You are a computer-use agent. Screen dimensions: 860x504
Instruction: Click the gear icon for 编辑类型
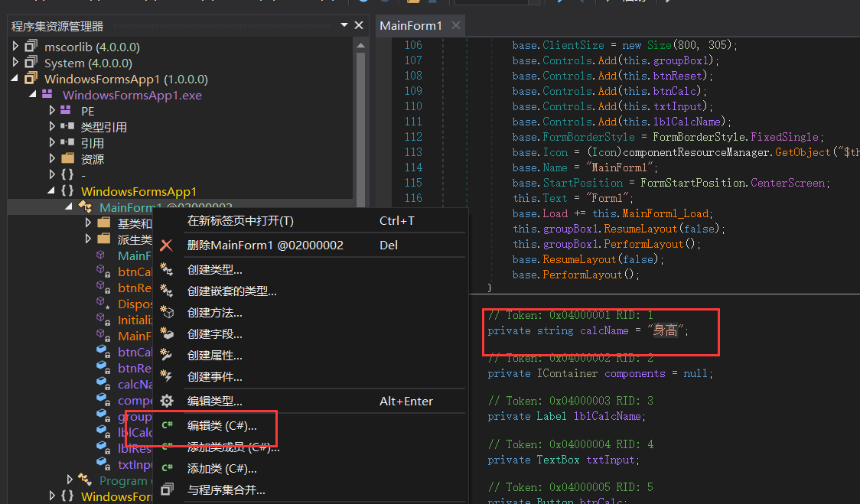click(168, 402)
